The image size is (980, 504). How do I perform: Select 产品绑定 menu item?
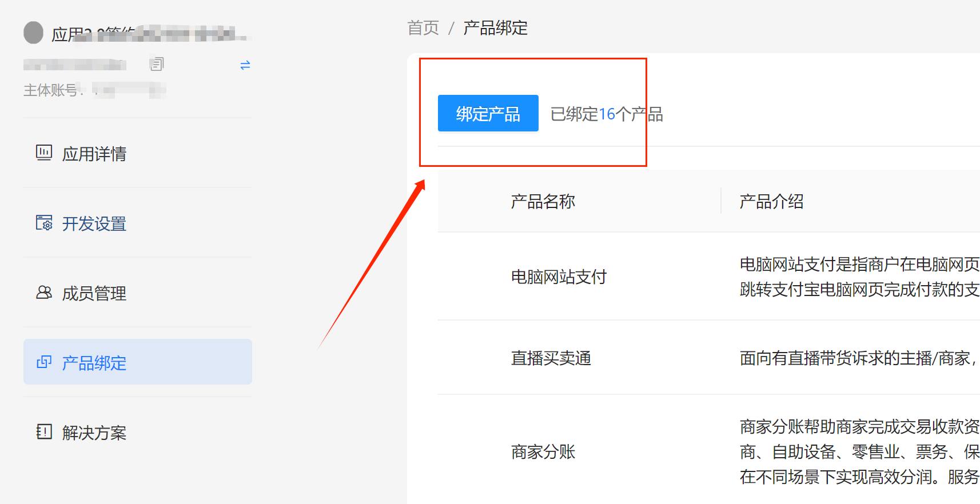pyautogui.click(x=137, y=362)
